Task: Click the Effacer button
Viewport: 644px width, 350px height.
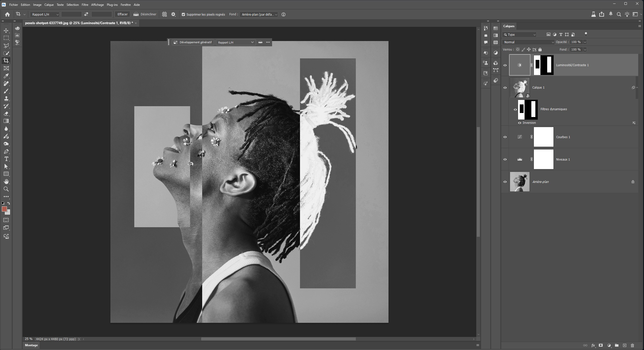Action: pos(122,14)
